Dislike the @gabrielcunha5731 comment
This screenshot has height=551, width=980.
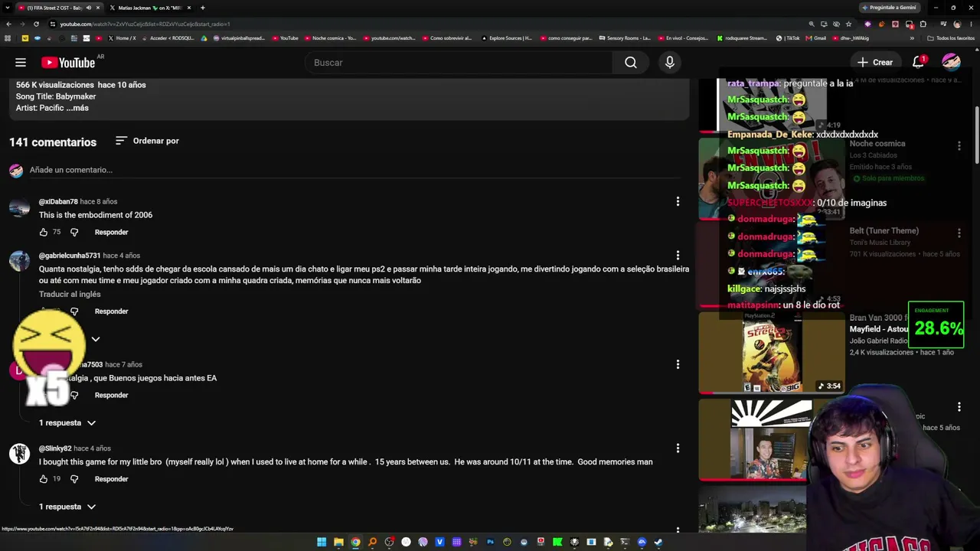pos(74,311)
